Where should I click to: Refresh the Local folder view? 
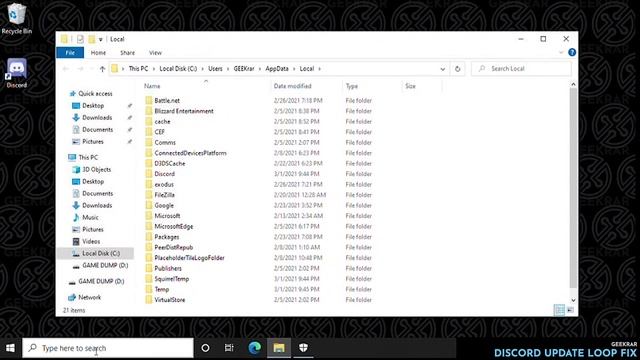tap(458, 69)
